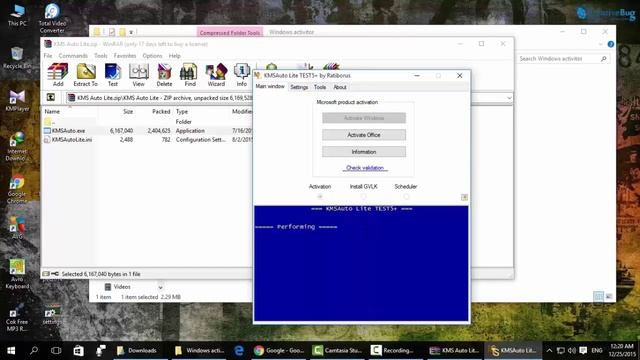640x360 pixels.
Task: Click Extract To in WinRAR toolbar
Action: [x=85, y=75]
